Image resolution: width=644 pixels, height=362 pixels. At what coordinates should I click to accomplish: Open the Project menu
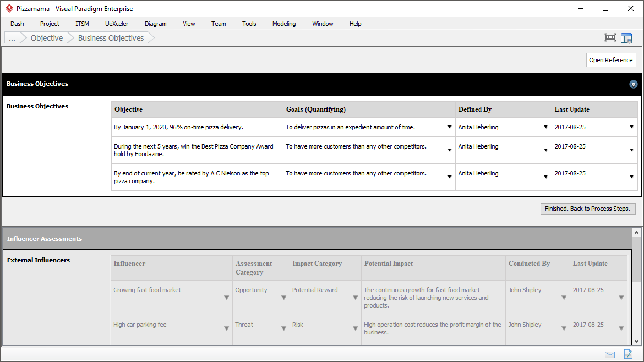pos(50,24)
